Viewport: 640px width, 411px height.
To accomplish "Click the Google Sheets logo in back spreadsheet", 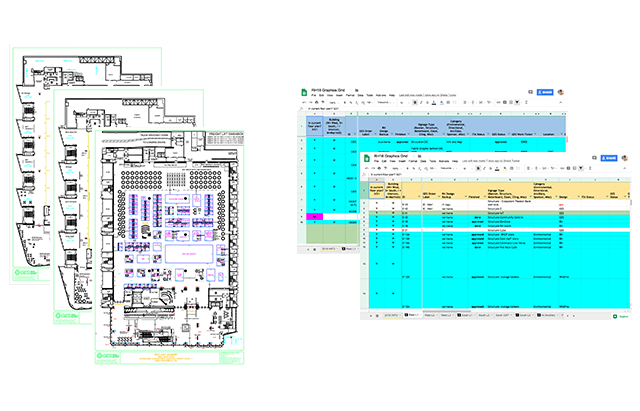I will point(305,93).
